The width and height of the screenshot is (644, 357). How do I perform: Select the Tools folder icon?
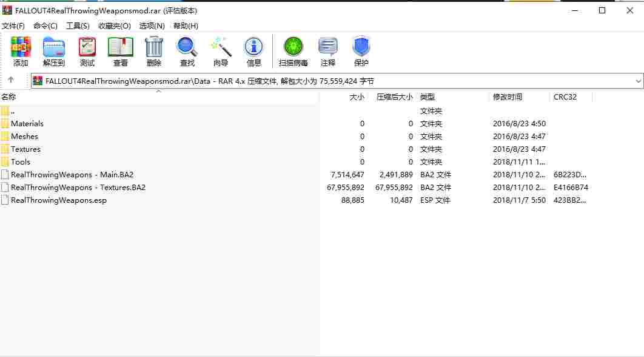click(x=5, y=161)
